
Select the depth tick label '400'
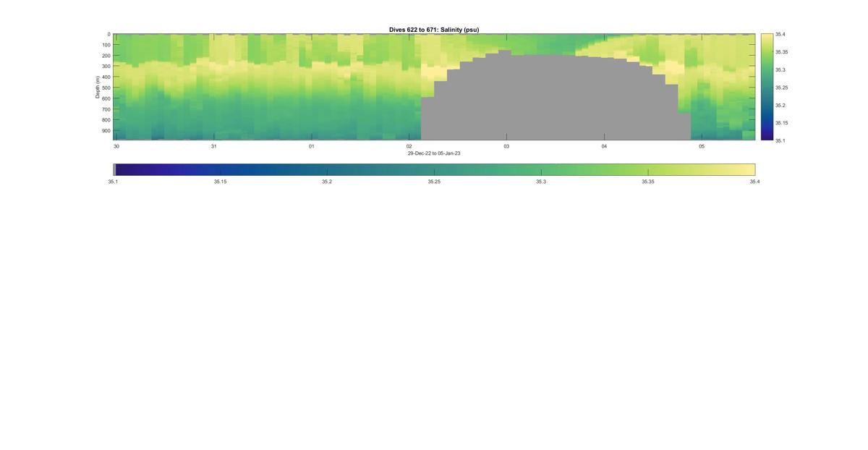pyautogui.click(x=106, y=77)
